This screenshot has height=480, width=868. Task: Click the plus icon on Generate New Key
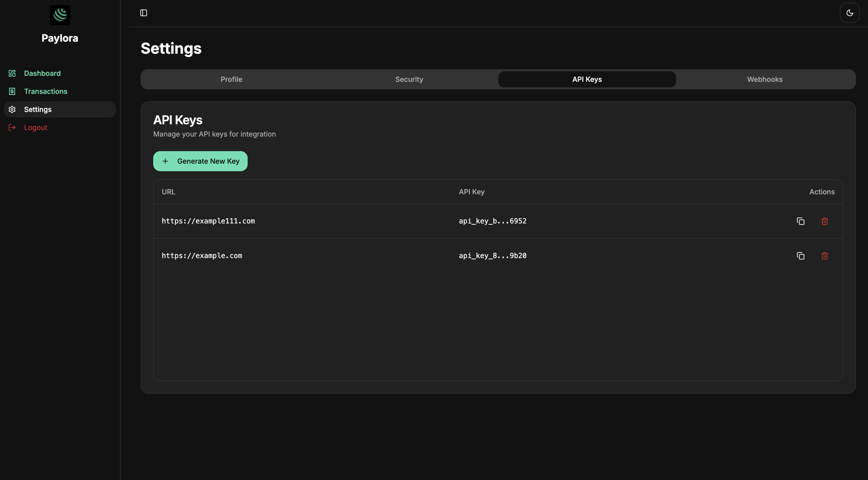[165, 161]
